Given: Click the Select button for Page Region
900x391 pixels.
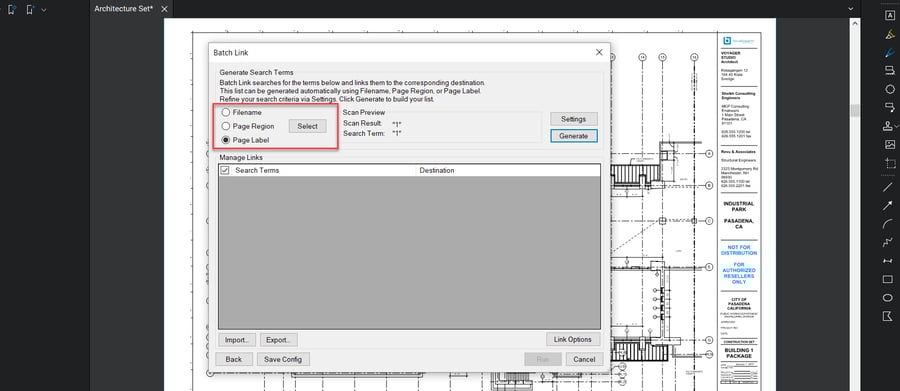Looking at the screenshot, I should (x=307, y=126).
